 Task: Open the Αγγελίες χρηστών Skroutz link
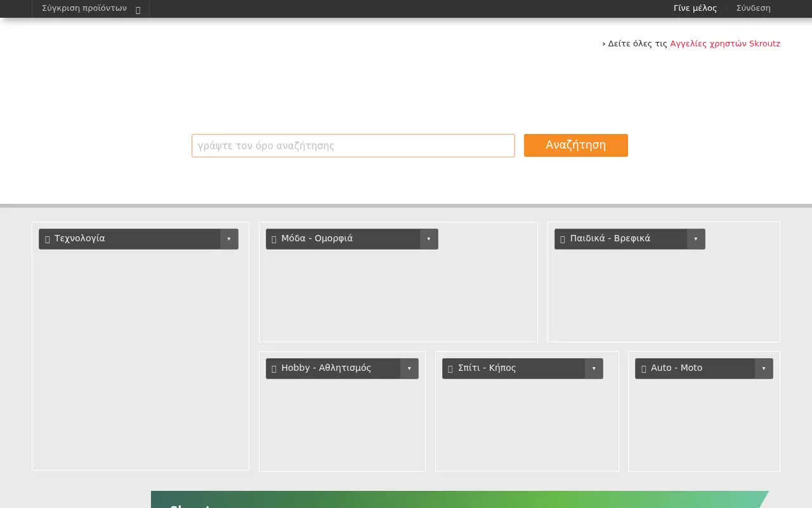point(725,44)
